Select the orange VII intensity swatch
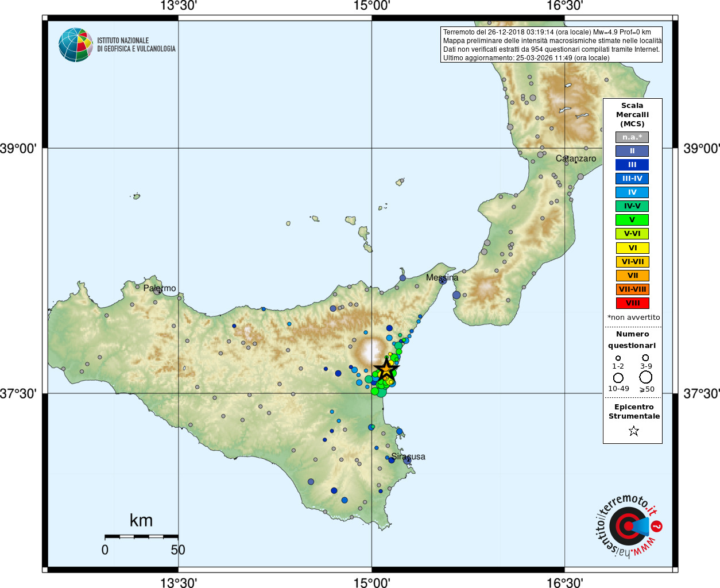720x588 pixels. [632, 276]
